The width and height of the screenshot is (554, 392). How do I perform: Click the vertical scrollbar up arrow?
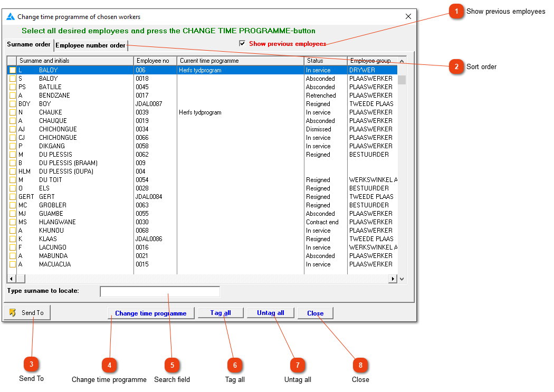point(402,61)
